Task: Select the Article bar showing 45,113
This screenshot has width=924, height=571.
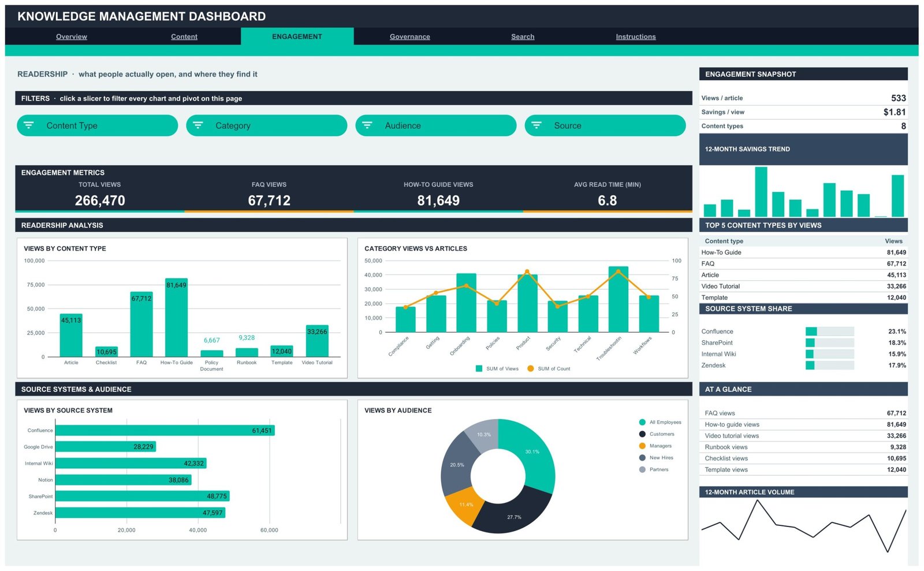Action: tap(71, 335)
